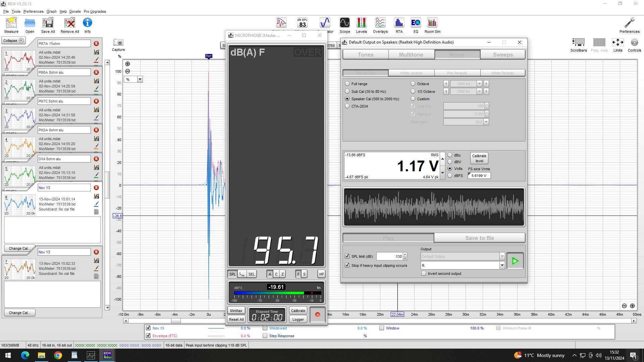Image resolution: width=644 pixels, height=362 pixels.
Task: Enable the Invert second output checkbox
Action: point(424,273)
